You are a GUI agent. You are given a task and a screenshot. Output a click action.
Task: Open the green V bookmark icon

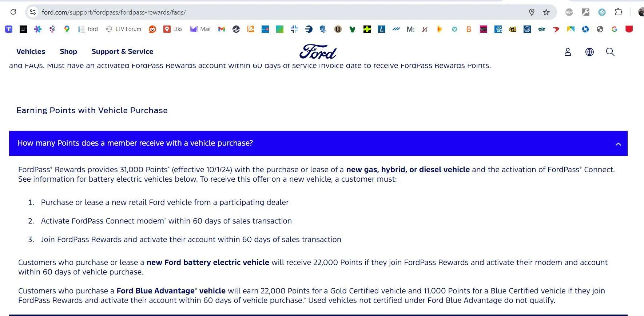353,29
